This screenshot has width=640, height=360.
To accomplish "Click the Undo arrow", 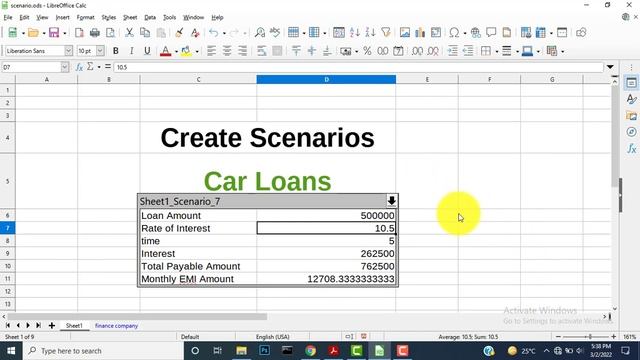I will coord(213,33).
